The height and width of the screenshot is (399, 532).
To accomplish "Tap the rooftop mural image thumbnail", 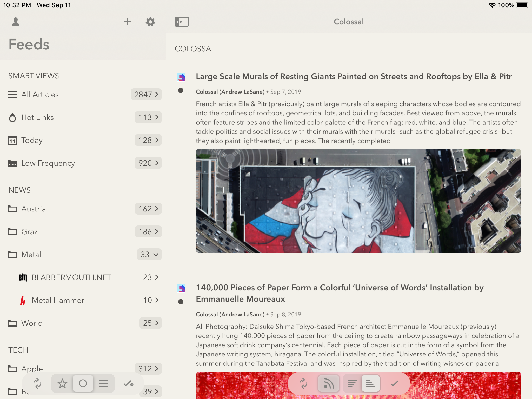I will click(x=358, y=201).
